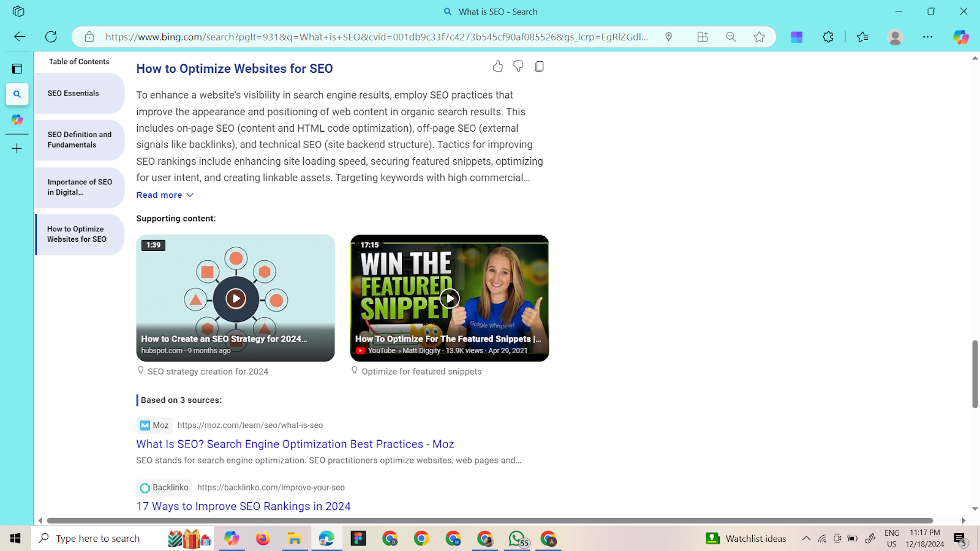This screenshot has width=980, height=551.
Task: Select the search tab in vertical sidebar
Action: pos(17,94)
